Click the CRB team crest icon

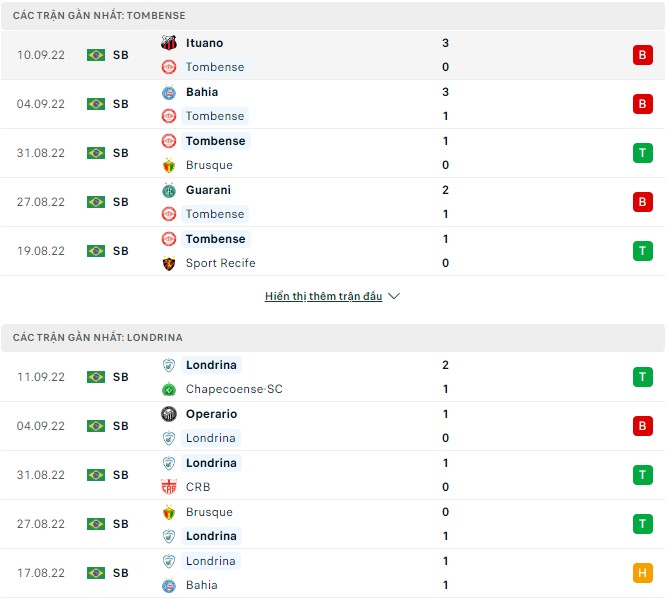pos(169,487)
